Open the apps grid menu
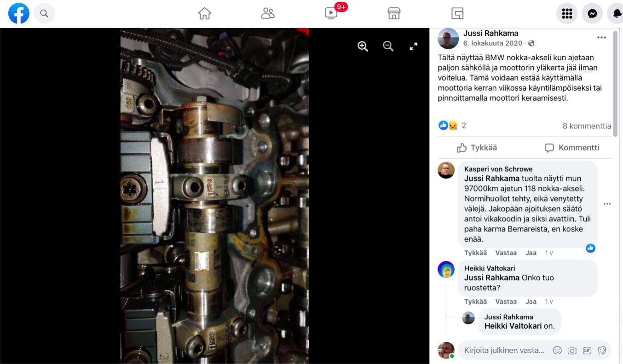The height and width of the screenshot is (364, 623). pyautogui.click(x=567, y=14)
